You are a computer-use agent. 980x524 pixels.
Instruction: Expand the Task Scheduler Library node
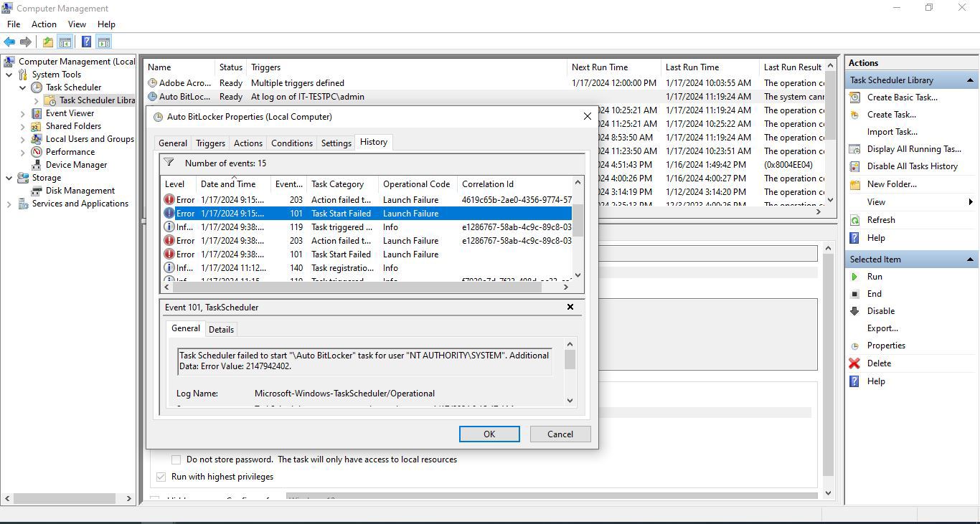point(37,100)
